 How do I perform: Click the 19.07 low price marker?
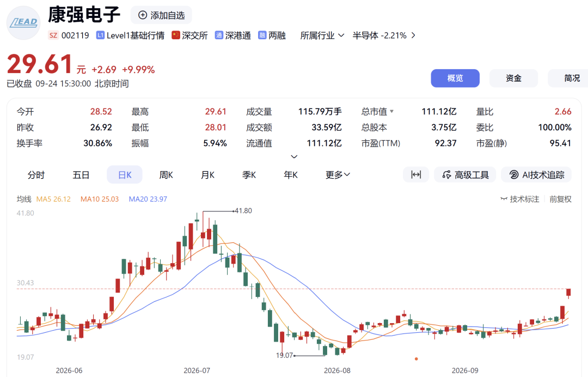coord(284,355)
